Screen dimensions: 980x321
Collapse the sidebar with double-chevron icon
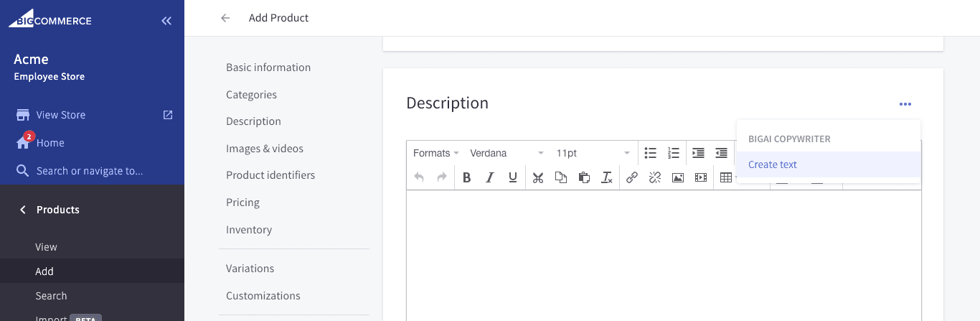click(166, 21)
